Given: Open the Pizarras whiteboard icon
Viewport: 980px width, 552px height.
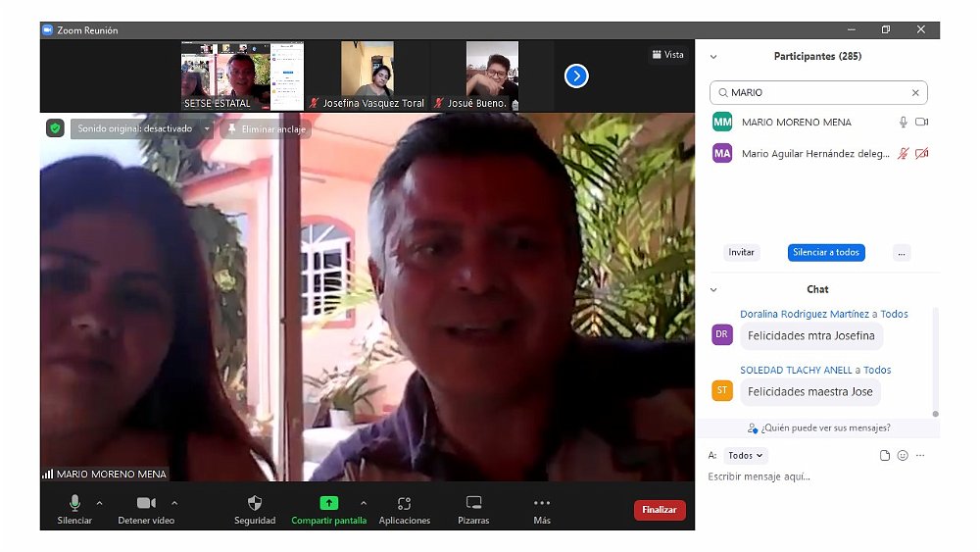Looking at the screenshot, I should 473,503.
